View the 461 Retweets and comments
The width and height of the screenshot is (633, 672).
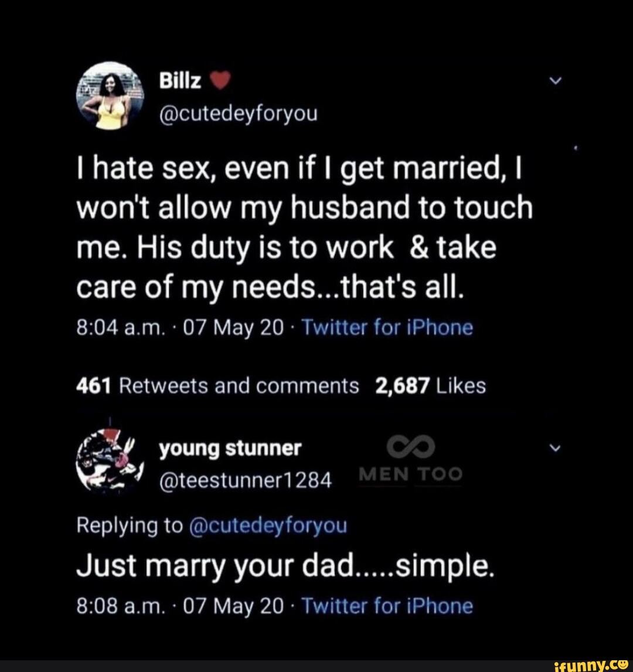click(218, 386)
